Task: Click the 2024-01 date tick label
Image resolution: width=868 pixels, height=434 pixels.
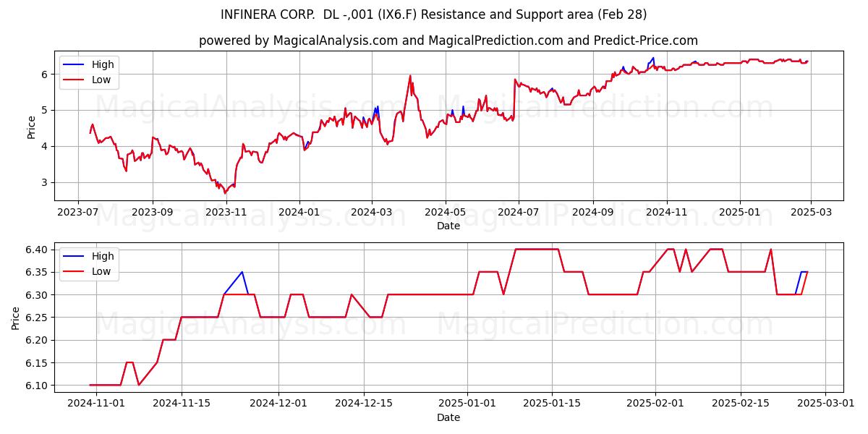Action: [x=299, y=213]
